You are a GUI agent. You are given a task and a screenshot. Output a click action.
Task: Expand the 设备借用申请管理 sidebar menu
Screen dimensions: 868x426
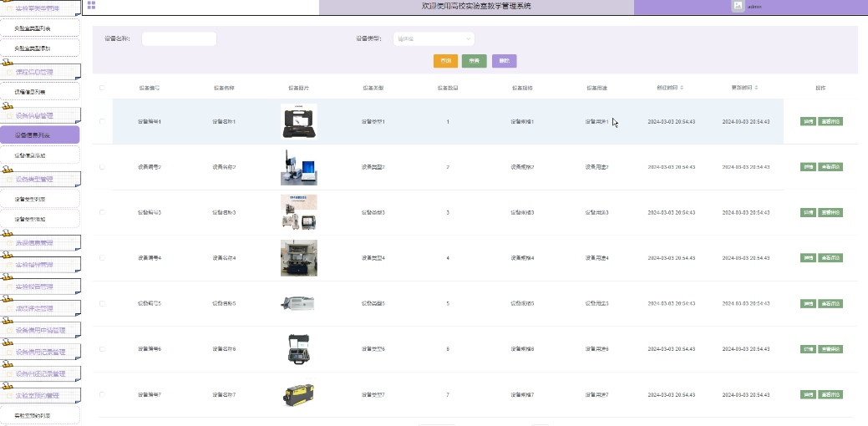(x=40, y=330)
